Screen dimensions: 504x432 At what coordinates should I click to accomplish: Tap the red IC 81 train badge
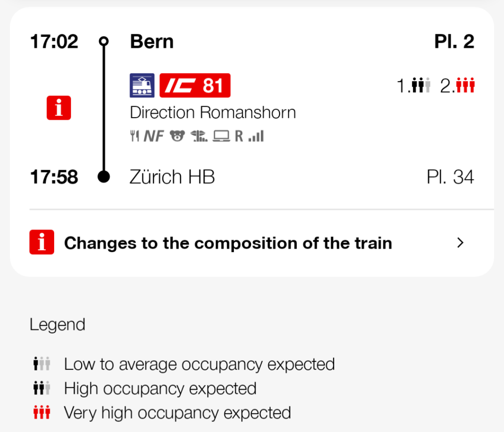pyautogui.click(x=195, y=86)
